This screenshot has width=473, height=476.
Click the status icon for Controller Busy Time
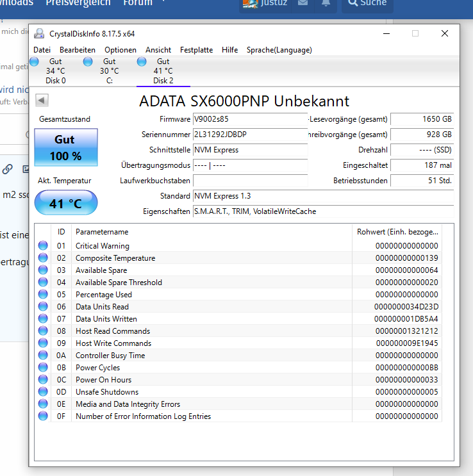click(43, 354)
